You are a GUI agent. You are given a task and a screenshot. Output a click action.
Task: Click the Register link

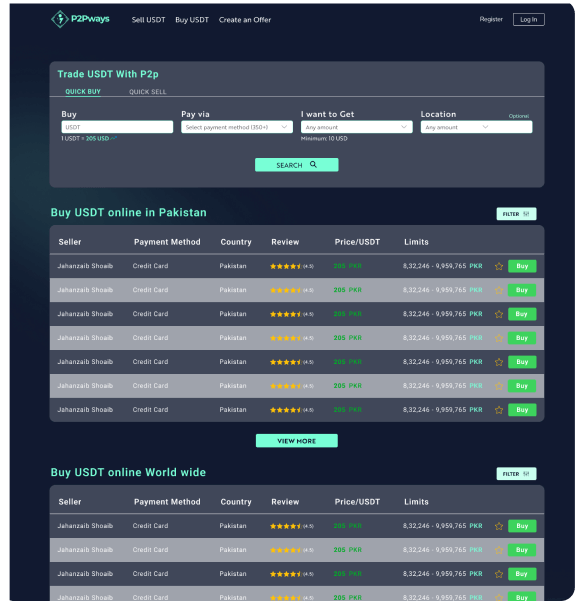click(491, 19)
